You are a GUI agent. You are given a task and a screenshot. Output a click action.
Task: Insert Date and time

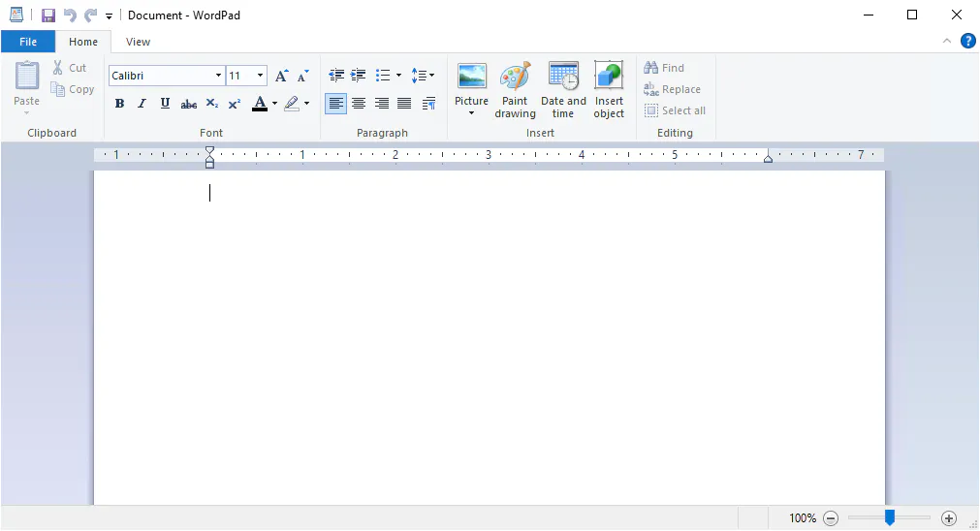(563, 90)
